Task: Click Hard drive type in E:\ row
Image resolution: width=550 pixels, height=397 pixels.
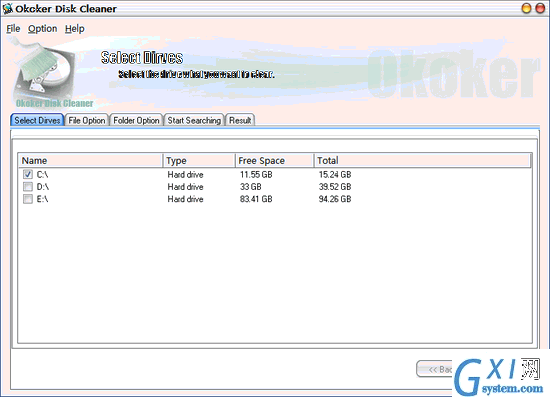Action: pos(185,199)
